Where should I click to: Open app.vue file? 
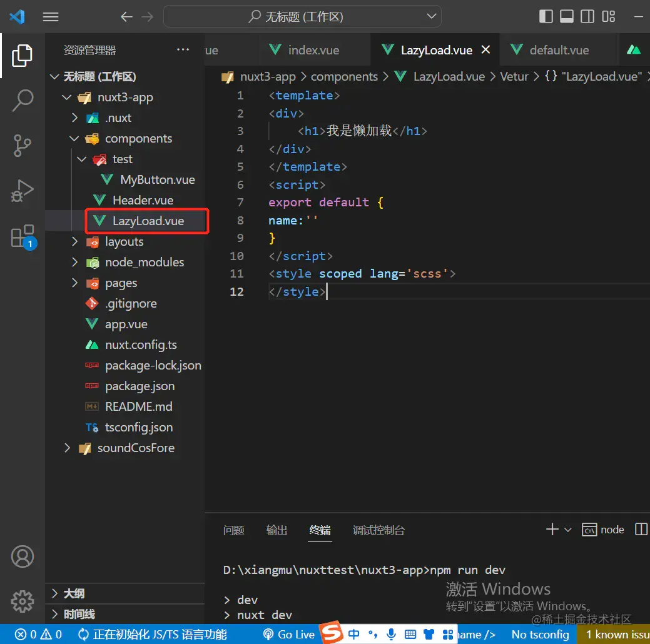[x=125, y=324]
